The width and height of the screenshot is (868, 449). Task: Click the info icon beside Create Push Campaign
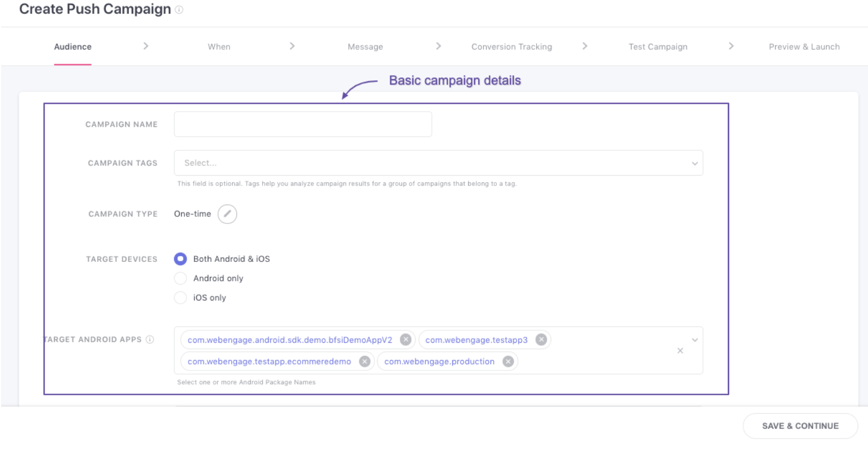(179, 10)
